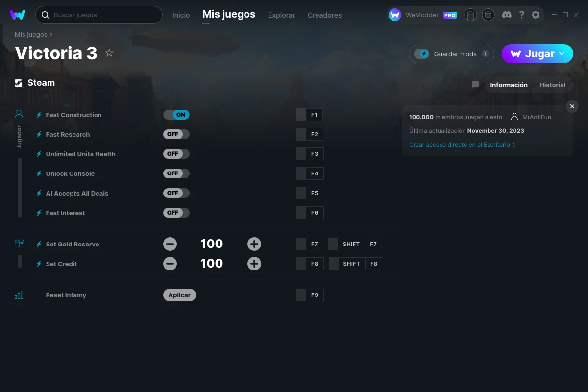Open the chat comments icon
The image size is (588, 392).
click(x=475, y=85)
